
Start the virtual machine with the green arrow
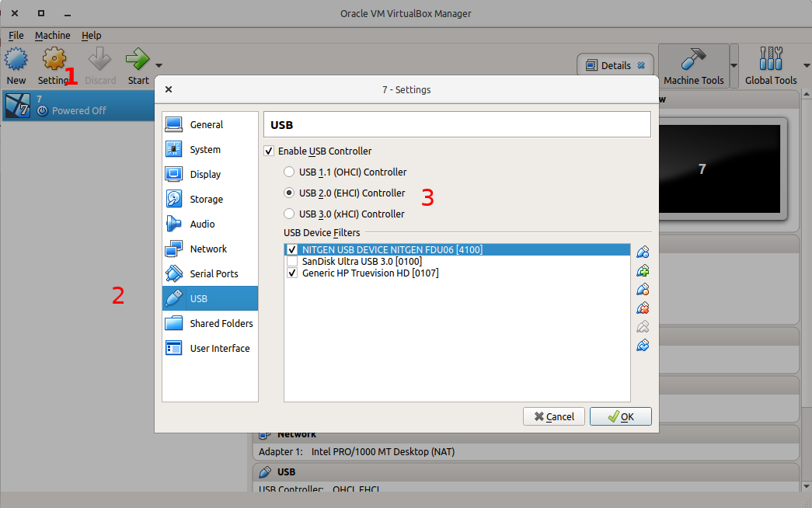pos(138,66)
